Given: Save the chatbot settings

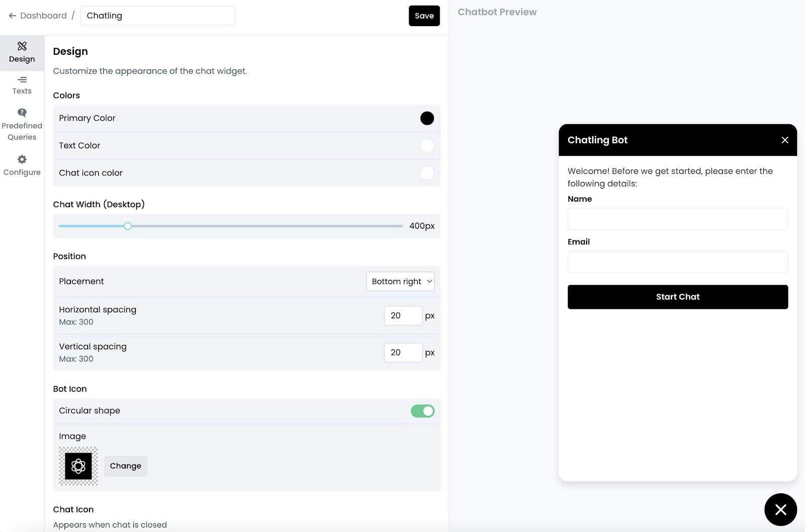Looking at the screenshot, I should click(424, 16).
